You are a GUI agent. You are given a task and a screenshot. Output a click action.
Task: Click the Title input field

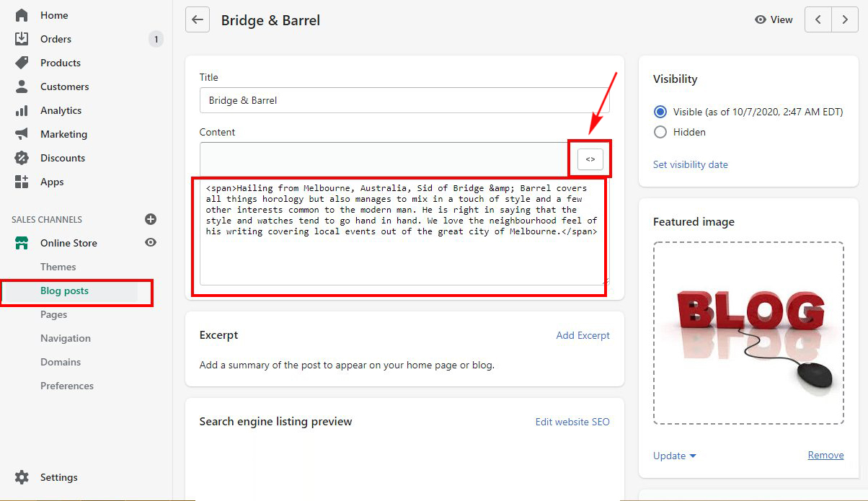(x=404, y=100)
